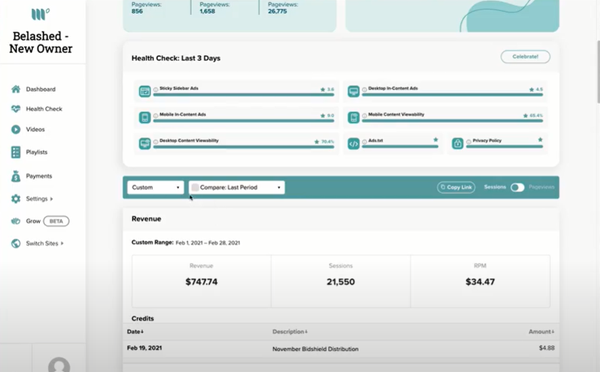Click the Compare color swatch box
The width and height of the screenshot is (600, 372).
195,188
